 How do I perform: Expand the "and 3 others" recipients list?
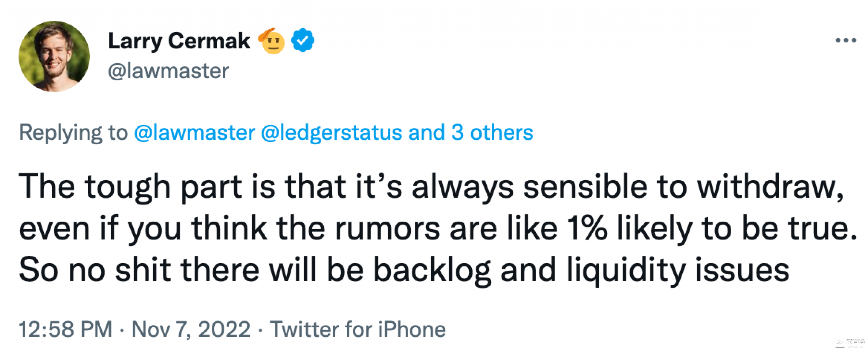point(471,132)
